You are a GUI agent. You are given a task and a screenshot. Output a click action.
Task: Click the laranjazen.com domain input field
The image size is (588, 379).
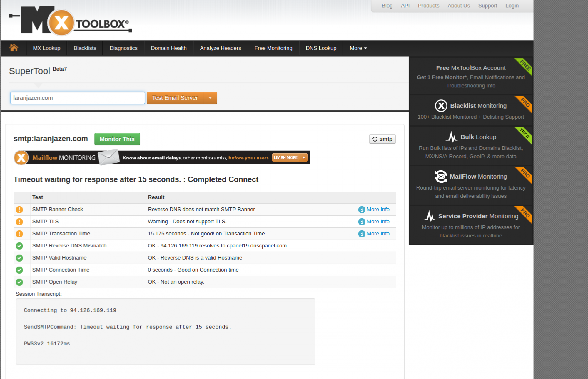pos(78,98)
